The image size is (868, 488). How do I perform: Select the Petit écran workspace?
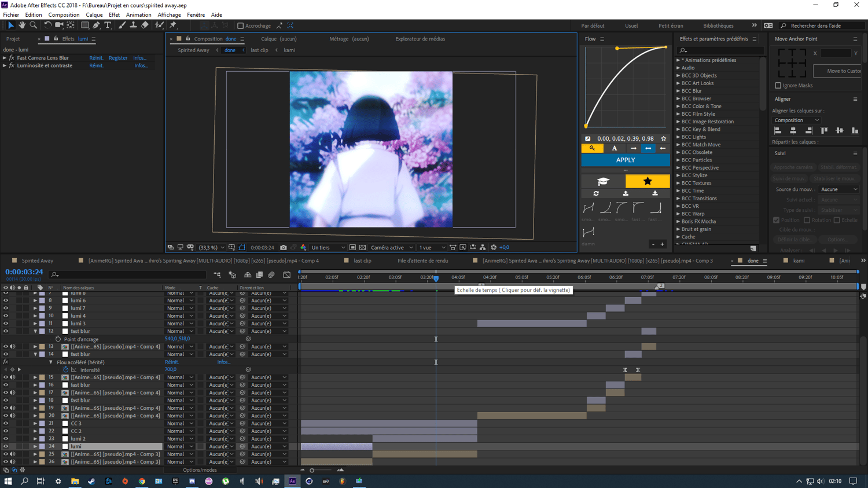click(x=671, y=25)
